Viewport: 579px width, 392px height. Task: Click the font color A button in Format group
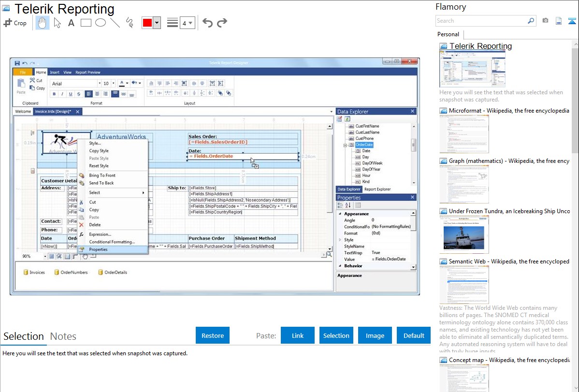122,84
